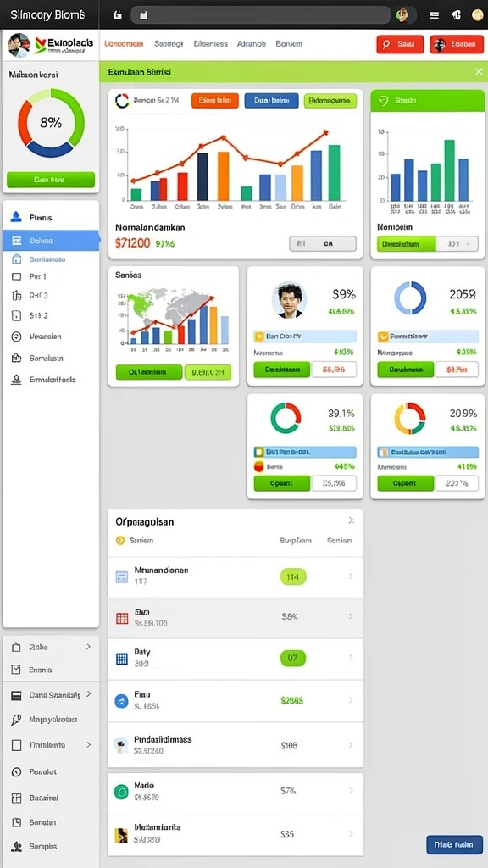Select the Delans item in sidebar menu
The height and width of the screenshot is (868, 488).
pyautogui.click(x=50, y=241)
